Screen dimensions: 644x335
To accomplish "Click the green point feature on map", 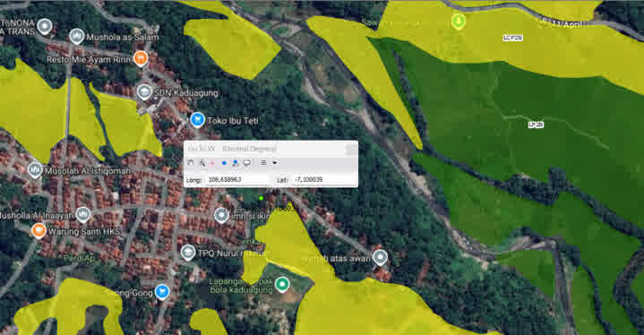I will [261, 199].
